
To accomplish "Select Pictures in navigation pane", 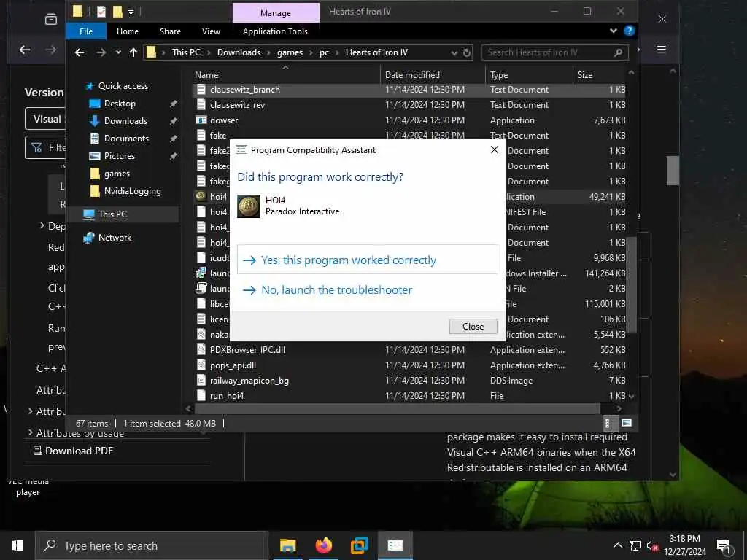I will click(119, 156).
